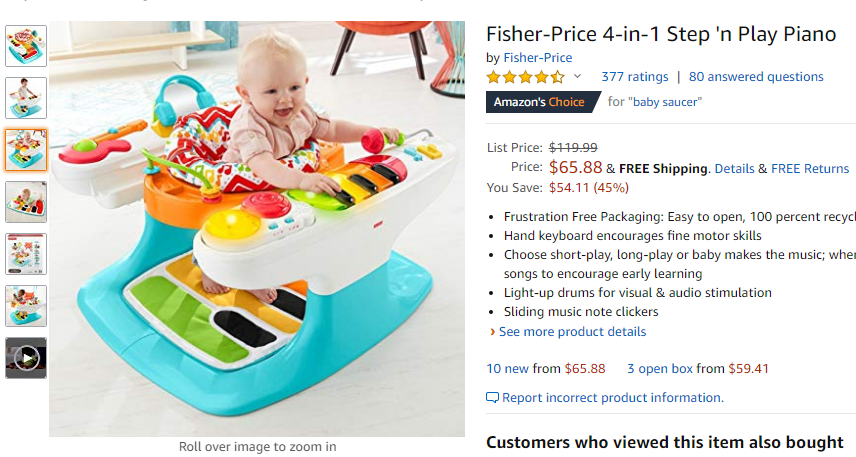Select the second thumbnail with standing child

point(26,98)
